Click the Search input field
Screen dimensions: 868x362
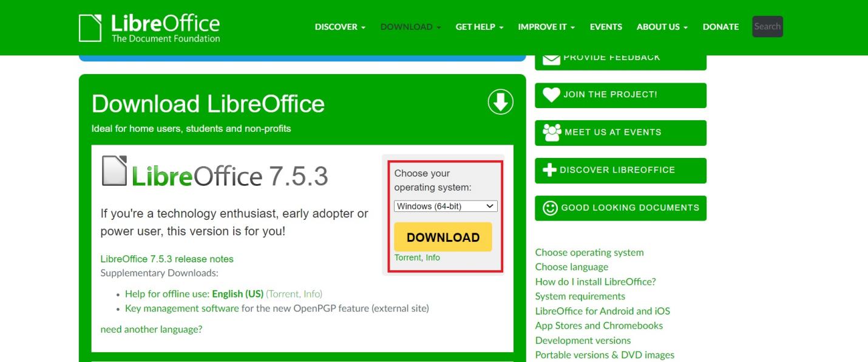(x=767, y=26)
